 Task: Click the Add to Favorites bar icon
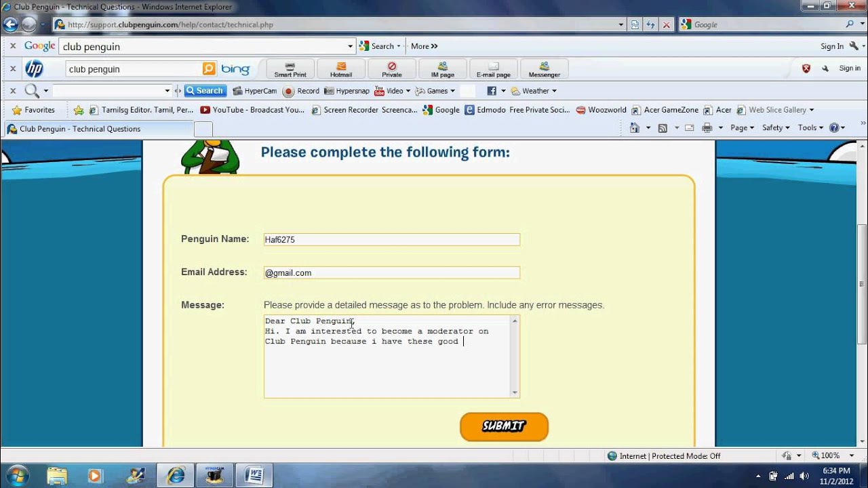79,110
